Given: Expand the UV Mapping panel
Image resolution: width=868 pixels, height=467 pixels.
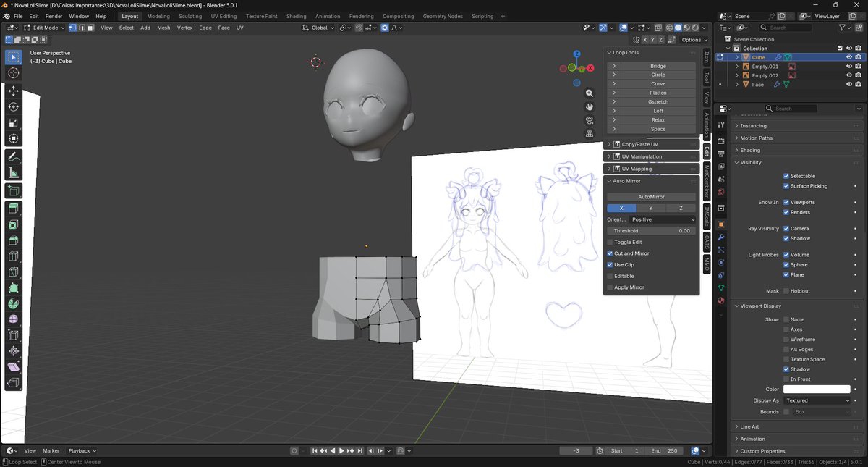Looking at the screenshot, I should coord(651,169).
